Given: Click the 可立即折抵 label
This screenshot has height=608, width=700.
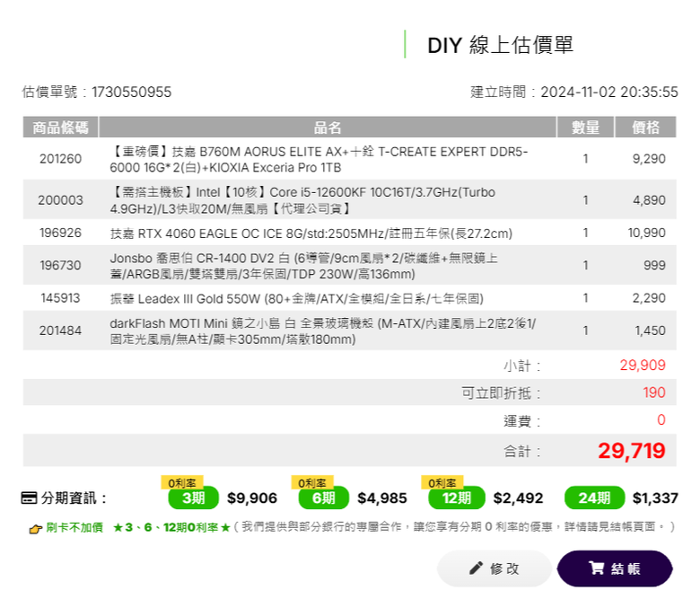Looking at the screenshot, I should coord(501,393).
